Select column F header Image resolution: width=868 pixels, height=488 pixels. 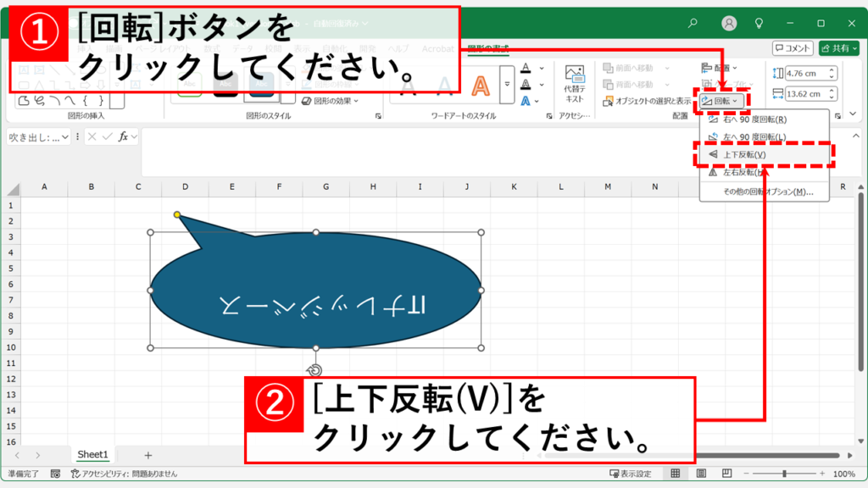279,187
